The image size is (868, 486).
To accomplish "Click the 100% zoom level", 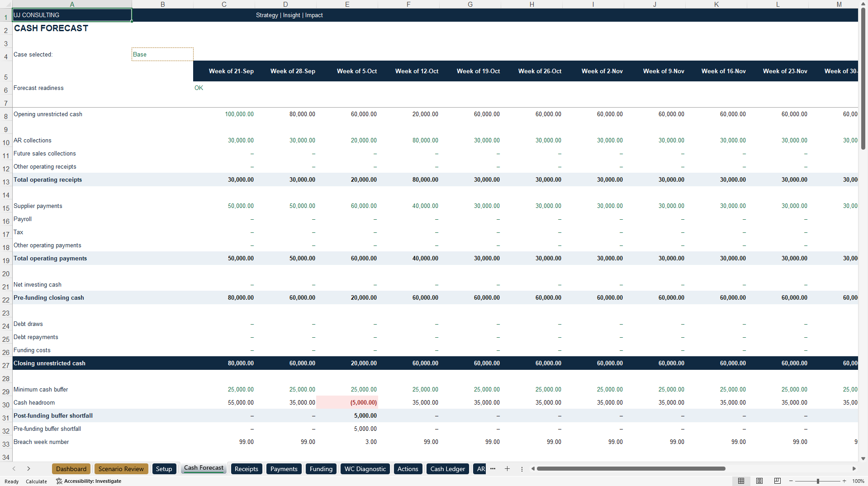I will 858,481.
